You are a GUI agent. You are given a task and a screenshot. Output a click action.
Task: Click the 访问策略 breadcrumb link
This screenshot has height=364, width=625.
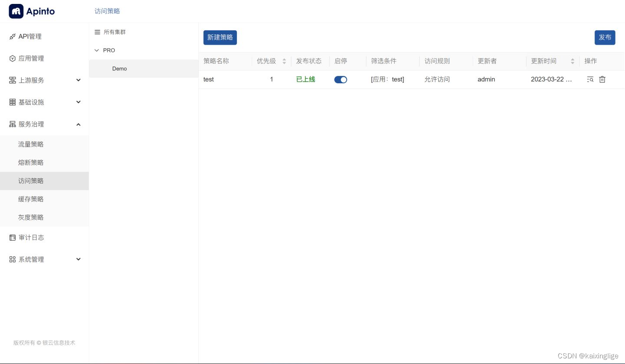coord(107,11)
